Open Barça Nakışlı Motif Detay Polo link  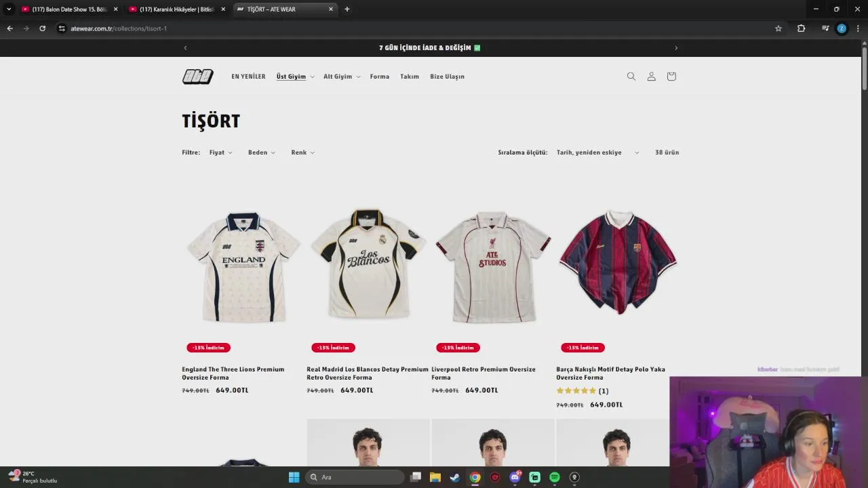point(610,373)
